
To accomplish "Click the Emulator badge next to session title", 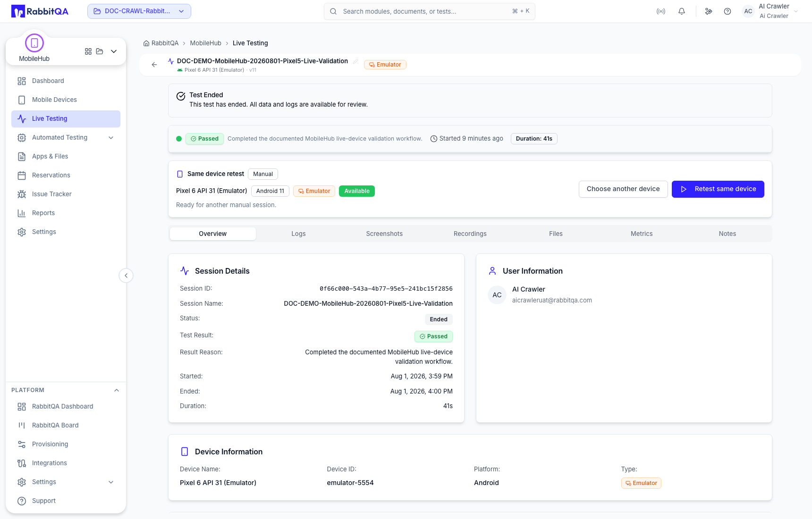I will pyautogui.click(x=385, y=65).
